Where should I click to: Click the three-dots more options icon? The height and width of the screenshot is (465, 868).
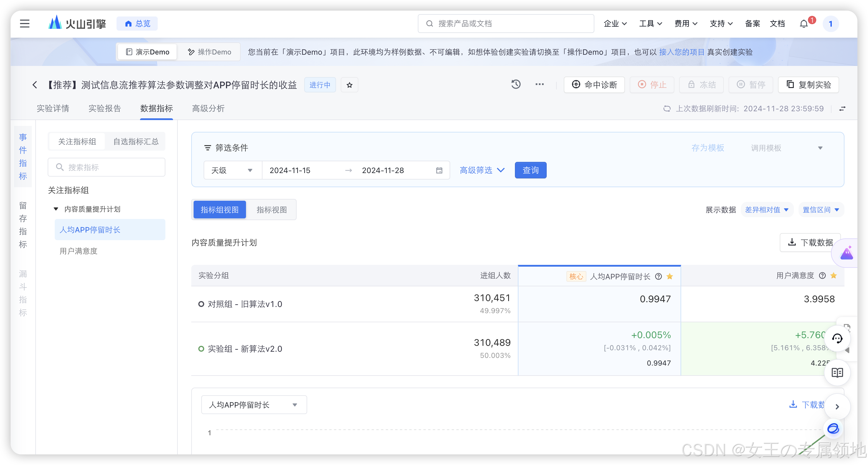[x=539, y=84]
